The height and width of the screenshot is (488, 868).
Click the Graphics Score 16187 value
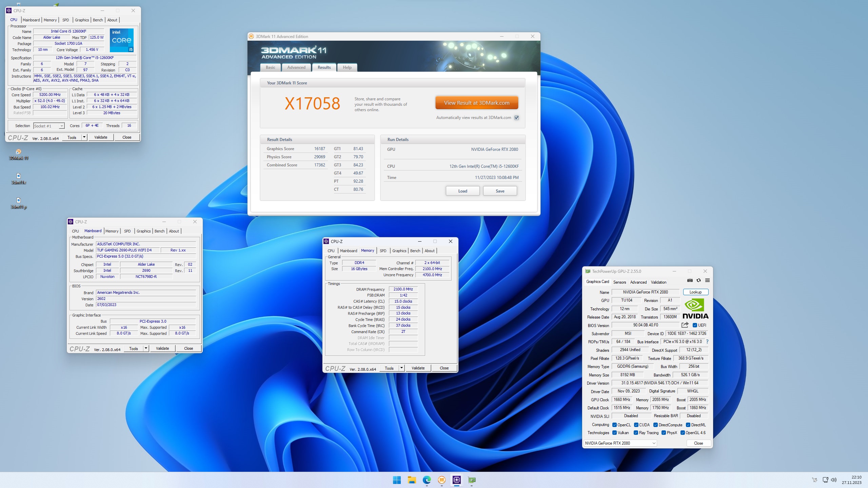[x=319, y=149]
